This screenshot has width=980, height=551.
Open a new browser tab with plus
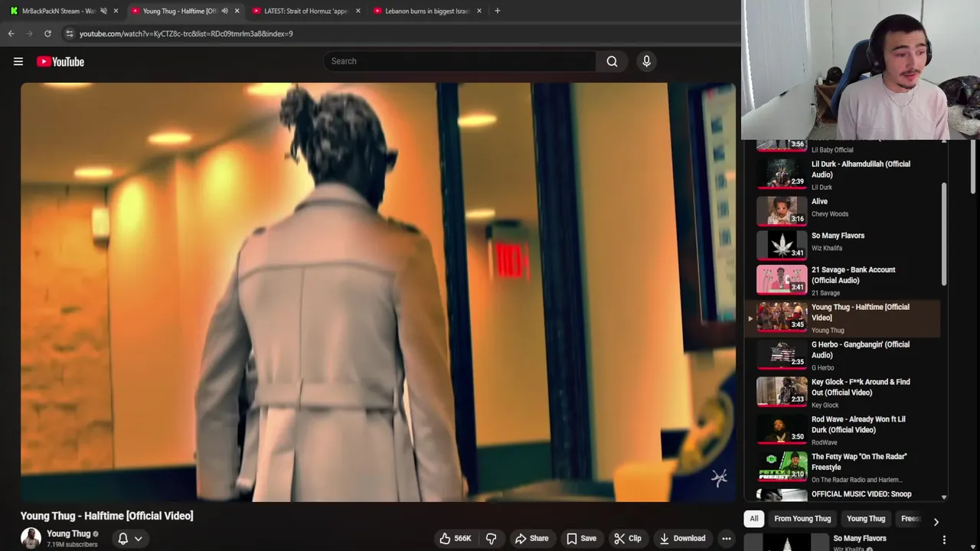(x=497, y=11)
